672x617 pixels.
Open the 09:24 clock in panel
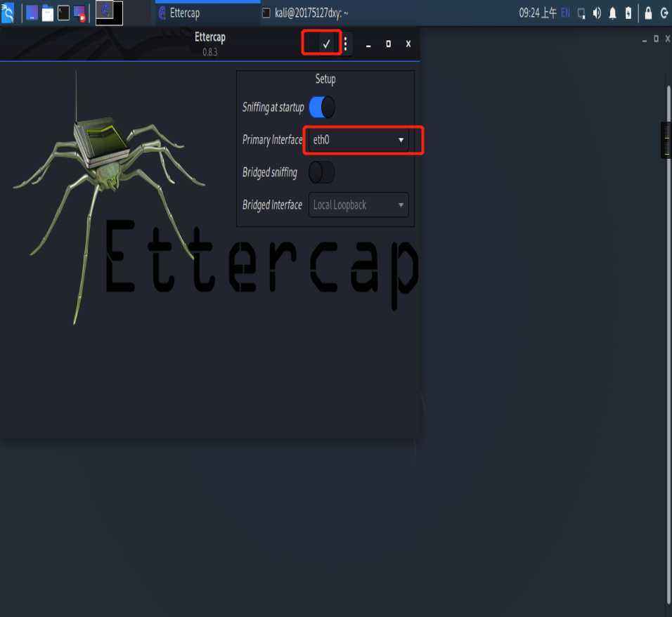pyautogui.click(x=538, y=13)
